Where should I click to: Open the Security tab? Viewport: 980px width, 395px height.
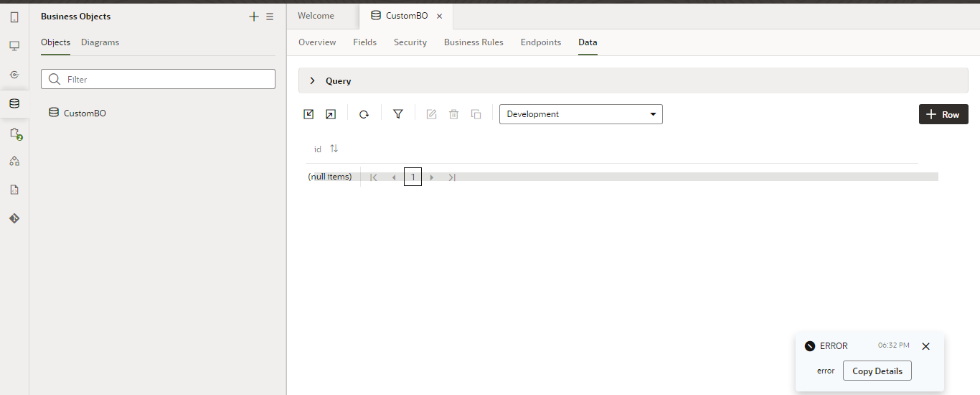(410, 42)
